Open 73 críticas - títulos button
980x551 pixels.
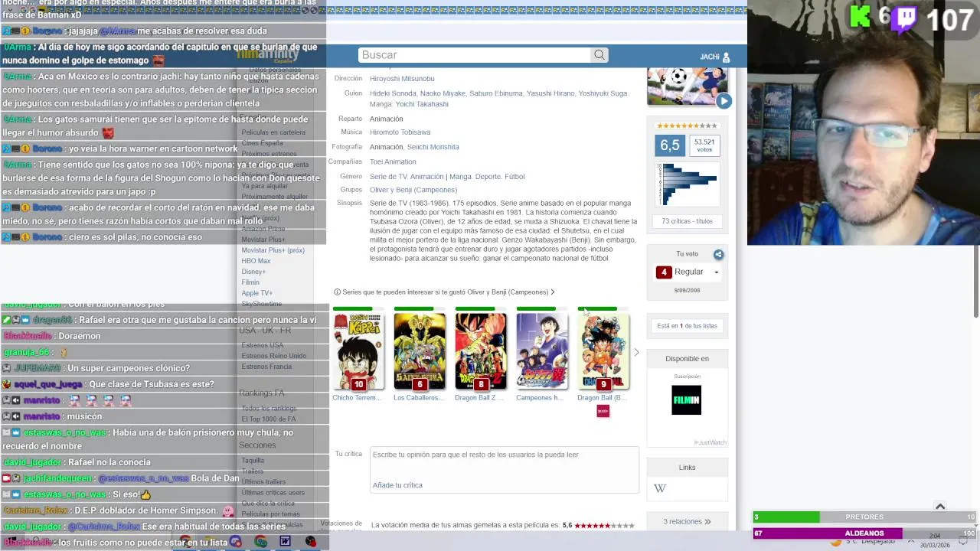[x=687, y=221]
